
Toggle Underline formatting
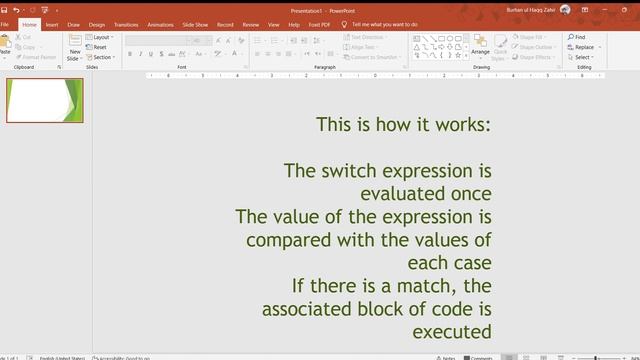pyautogui.click(x=151, y=54)
